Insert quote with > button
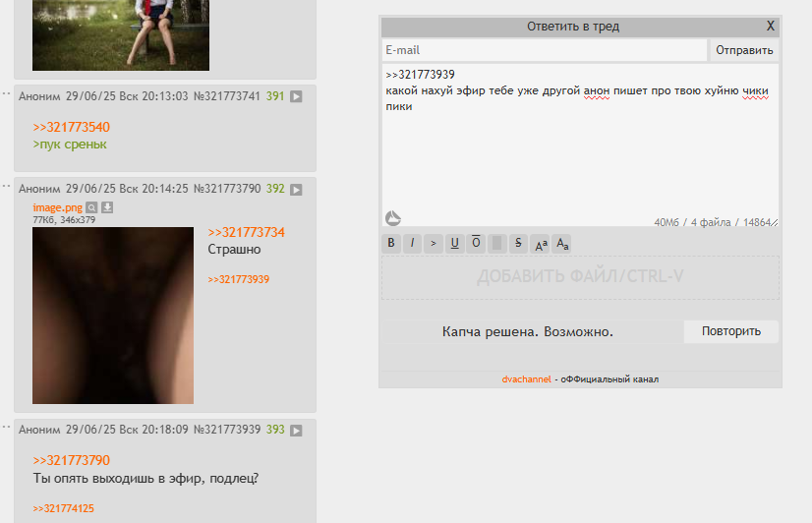The height and width of the screenshot is (523, 812). click(434, 243)
